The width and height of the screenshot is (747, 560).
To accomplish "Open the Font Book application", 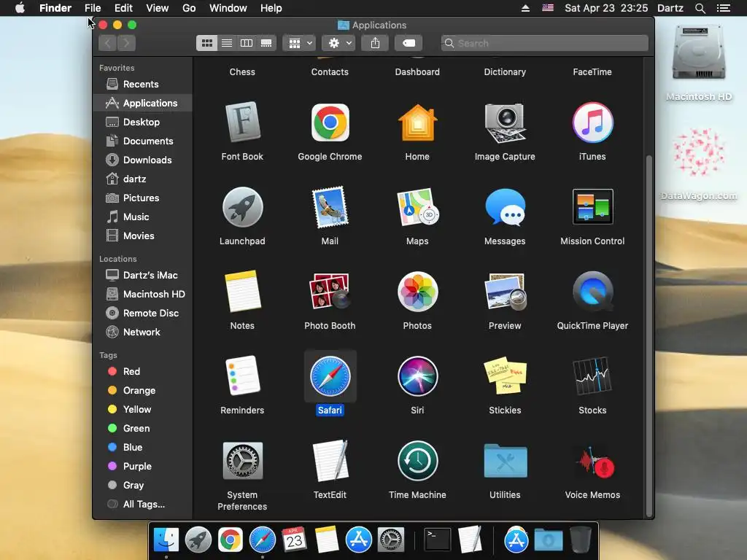I will click(242, 122).
